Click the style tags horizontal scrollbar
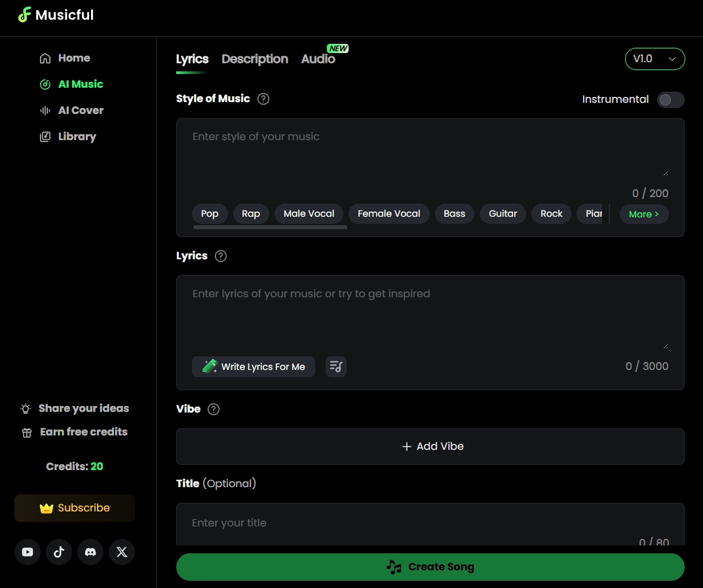The width and height of the screenshot is (703, 588). coord(270,227)
